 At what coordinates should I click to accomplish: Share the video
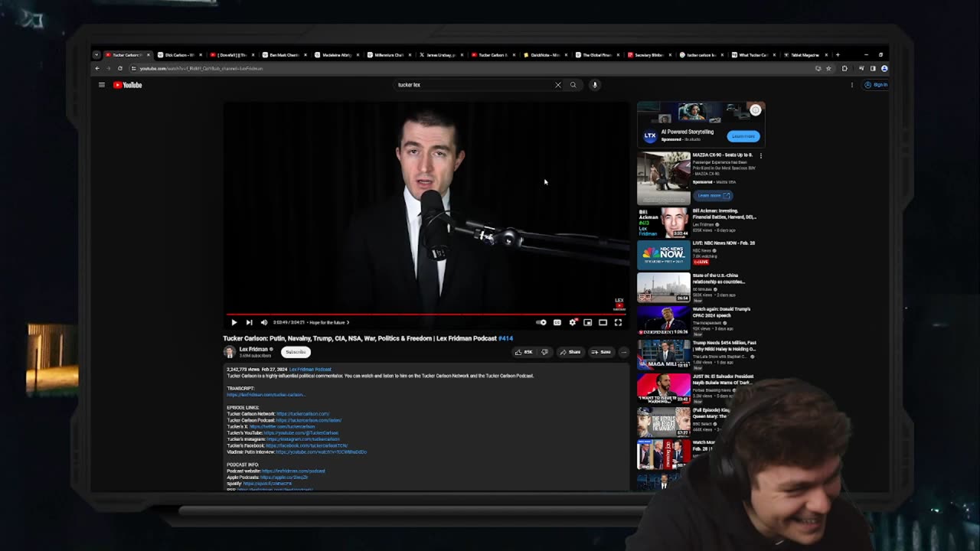click(570, 352)
